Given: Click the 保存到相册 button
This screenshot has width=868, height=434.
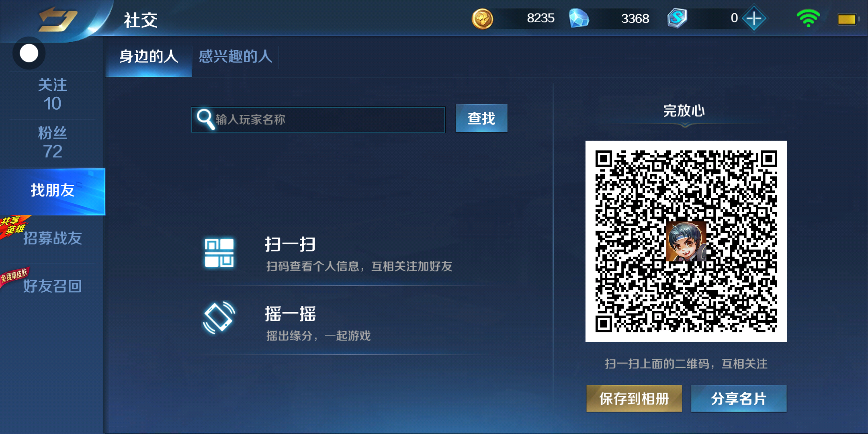Looking at the screenshot, I should (634, 399).
